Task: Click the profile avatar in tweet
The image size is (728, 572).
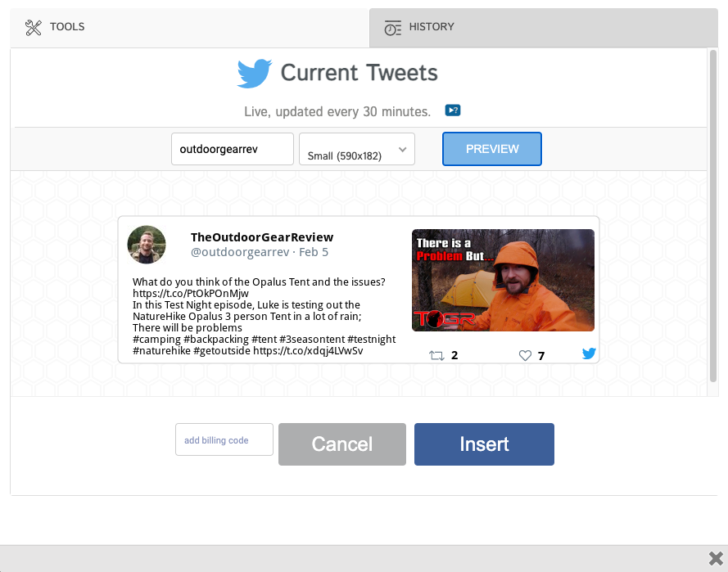Action: 147,245
